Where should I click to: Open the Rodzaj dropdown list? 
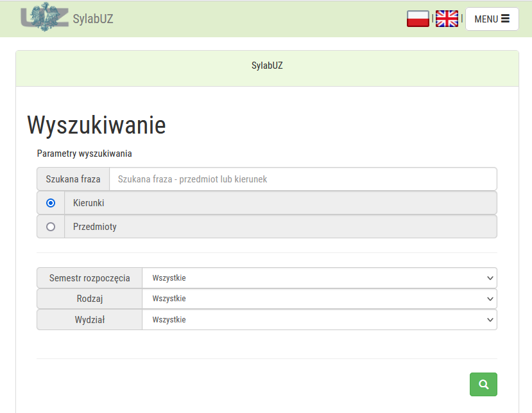tap(319, 299)
